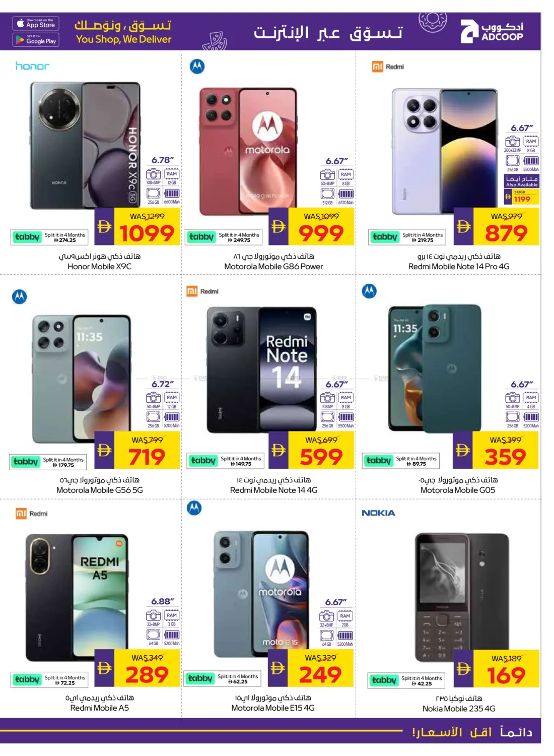Click the App Store download badge
554x756 pixels.
pos(36,24)
